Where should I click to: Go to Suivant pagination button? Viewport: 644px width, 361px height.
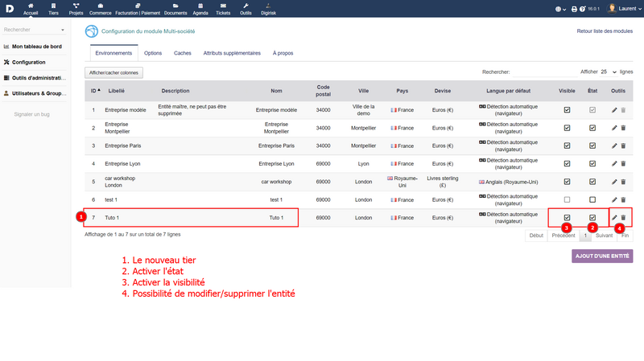click(x=604, y=236)
